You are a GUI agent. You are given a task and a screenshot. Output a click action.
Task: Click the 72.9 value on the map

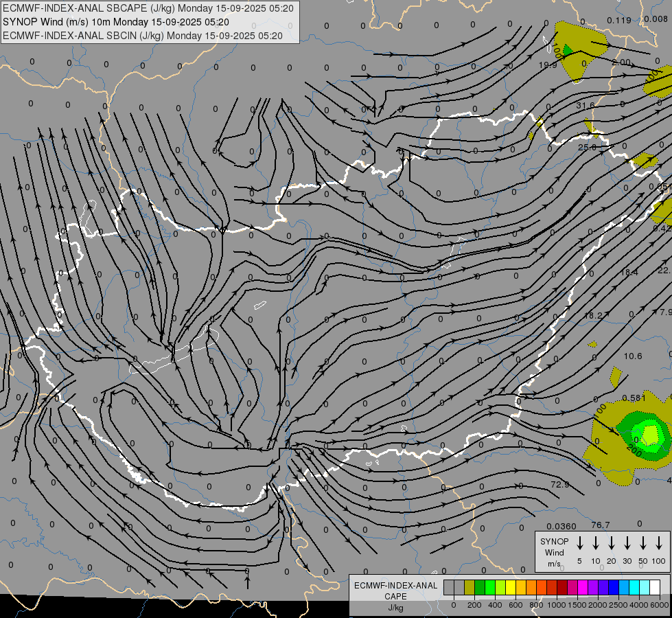(560, 484)
